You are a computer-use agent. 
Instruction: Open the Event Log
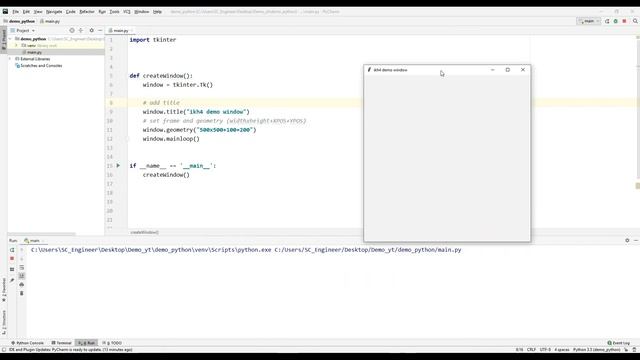click(619, 343)
